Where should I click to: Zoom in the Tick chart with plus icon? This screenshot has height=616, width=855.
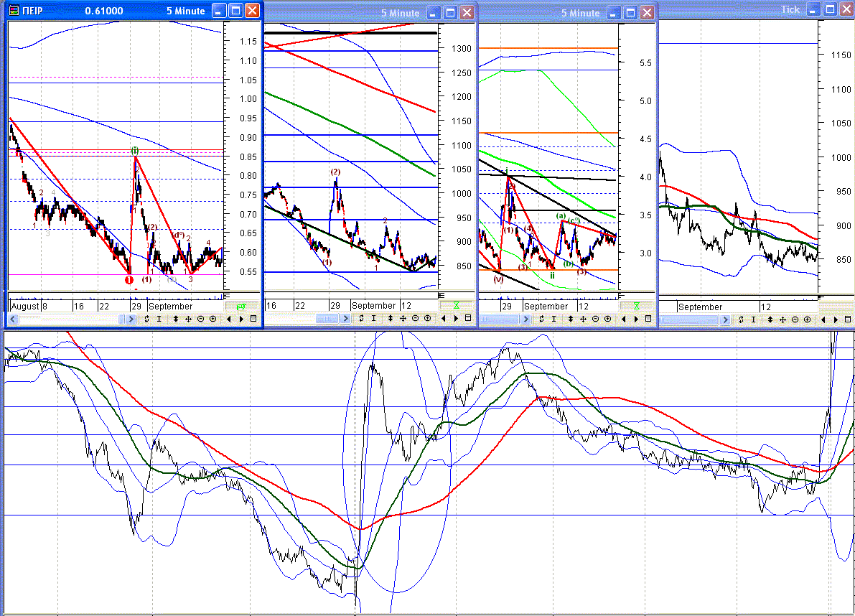tap(807, 319)
